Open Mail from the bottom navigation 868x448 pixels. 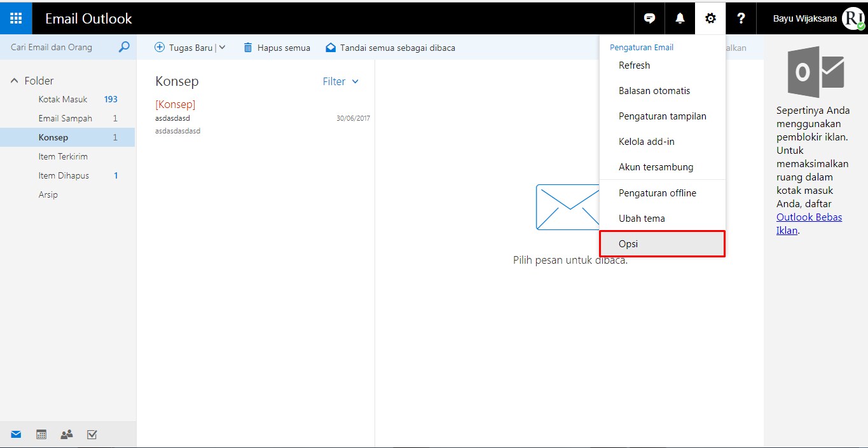(x=15, y=434)
